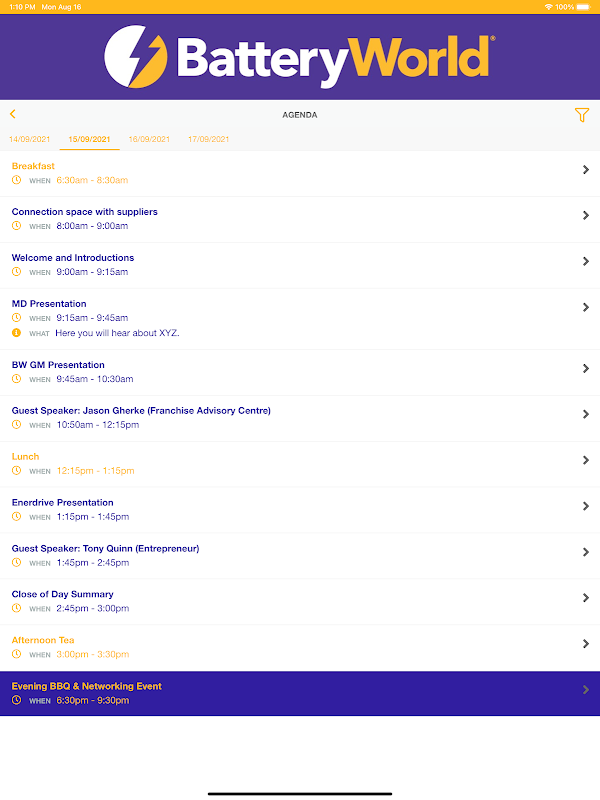Click the 8:00am - 9:00am time text
This screenshot has height=800, width=600.
pos(92,226)
